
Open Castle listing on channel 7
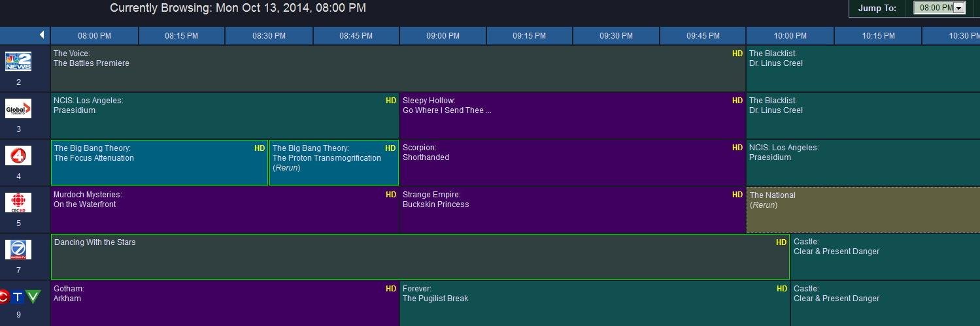point(885,257)
